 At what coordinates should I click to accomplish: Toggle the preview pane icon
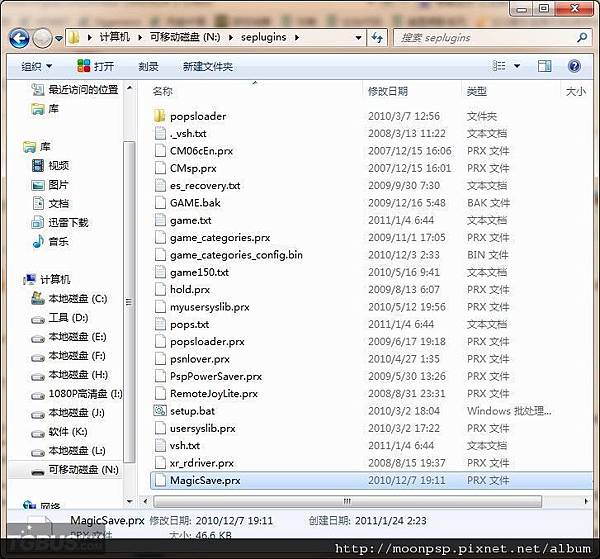pos(544,66)
